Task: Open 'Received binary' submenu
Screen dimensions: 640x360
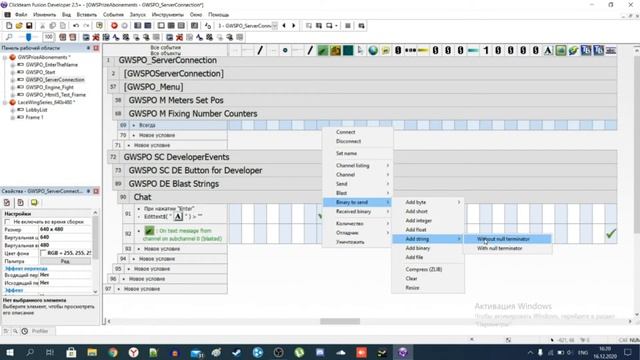Action: click(x=358, y=211)
